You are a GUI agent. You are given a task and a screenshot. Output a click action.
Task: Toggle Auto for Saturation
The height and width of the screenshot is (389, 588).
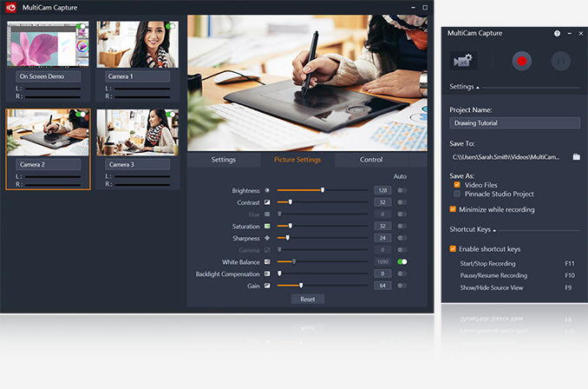402,226
